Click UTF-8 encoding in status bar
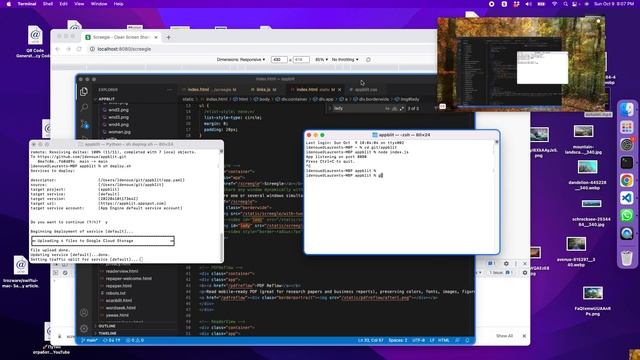Image resolution: width=640 pixels, height=360 pixels. click(x=418, y=340)
